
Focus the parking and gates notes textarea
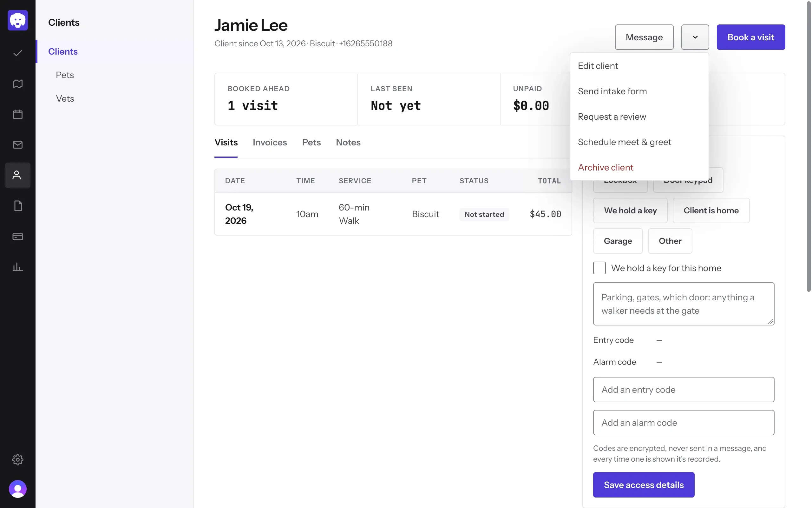pyautogui.click(x=684, y=304)
